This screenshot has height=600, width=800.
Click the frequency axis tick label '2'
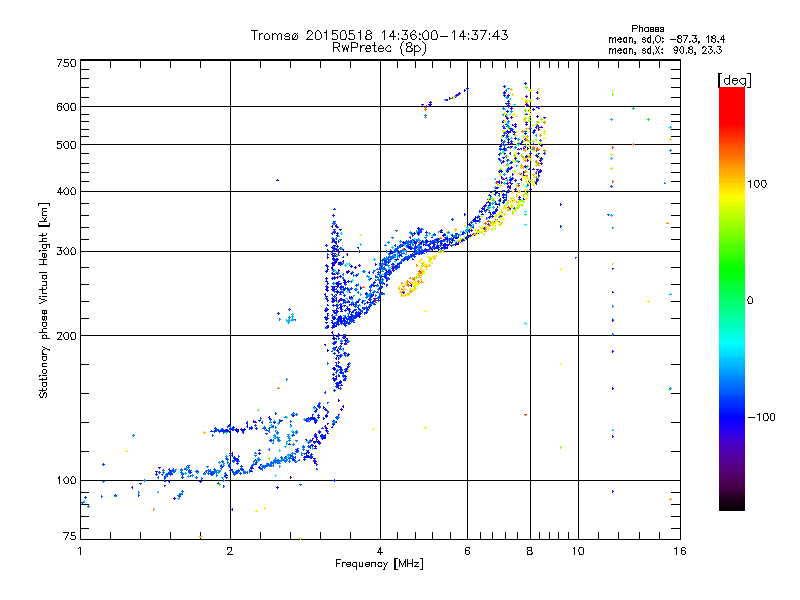230,551
